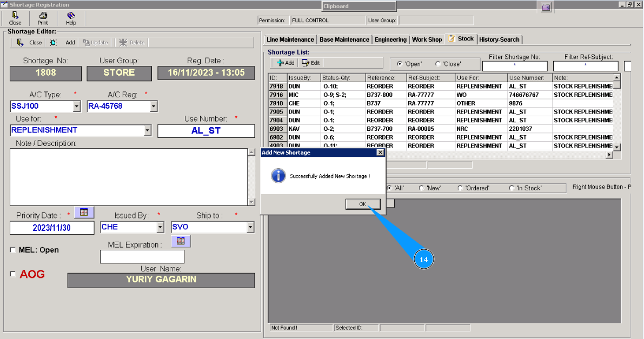
Task: Open the Priority Date calendar picker
Action: [x=84, y=212]
